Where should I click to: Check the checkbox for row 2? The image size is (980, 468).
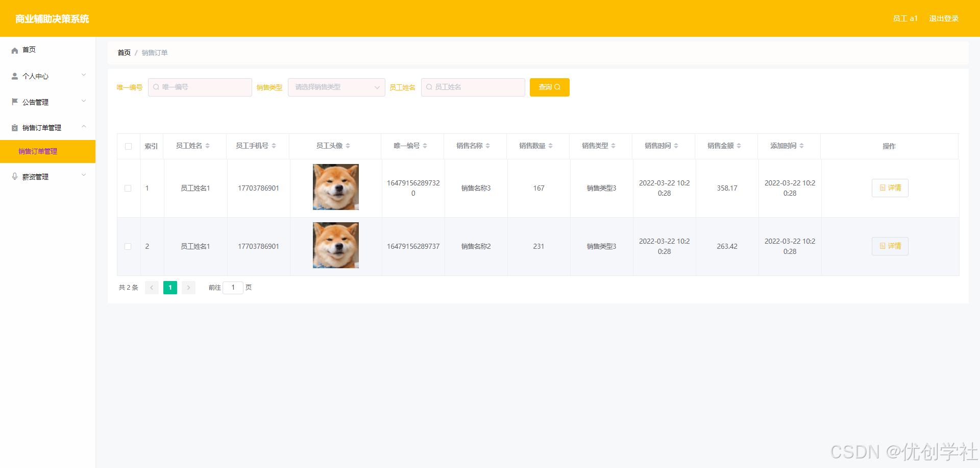pos(128,247)
